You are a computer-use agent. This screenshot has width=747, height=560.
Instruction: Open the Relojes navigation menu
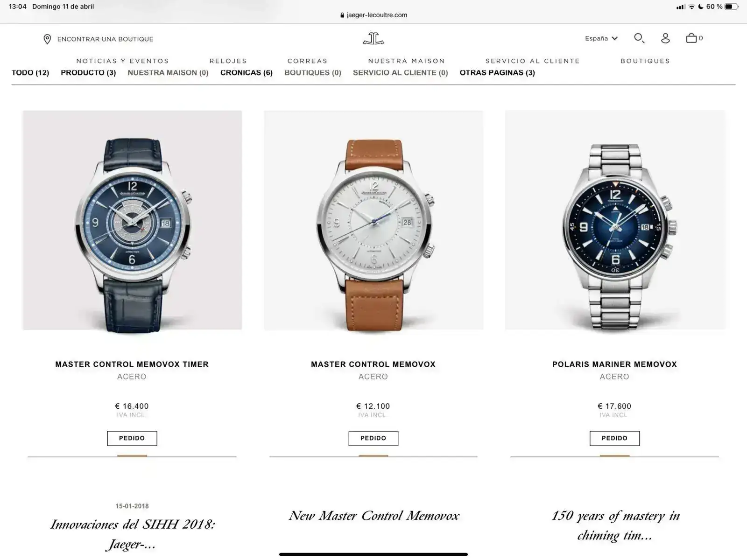click(x=228, y=61)
